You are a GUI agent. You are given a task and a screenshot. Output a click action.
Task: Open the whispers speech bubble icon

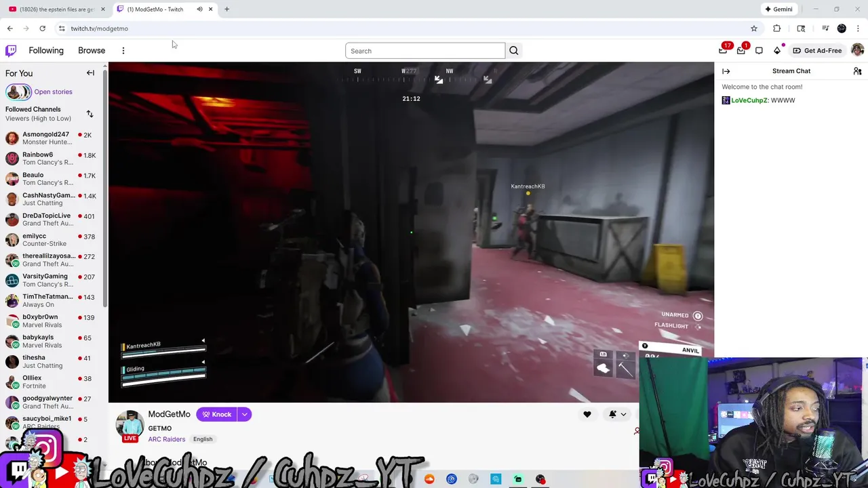click(x=759, y=50)
